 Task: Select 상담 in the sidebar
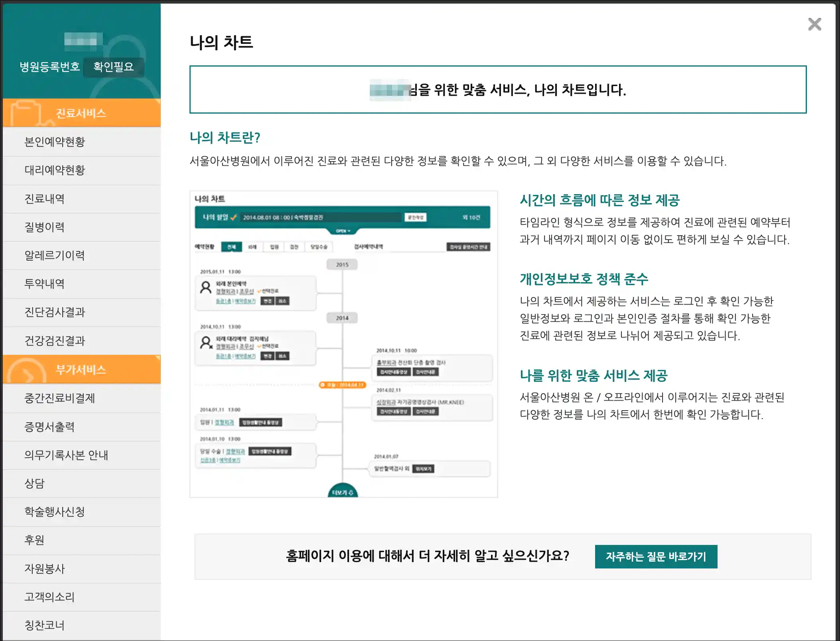pyautogui.click(x=82, y=484)
